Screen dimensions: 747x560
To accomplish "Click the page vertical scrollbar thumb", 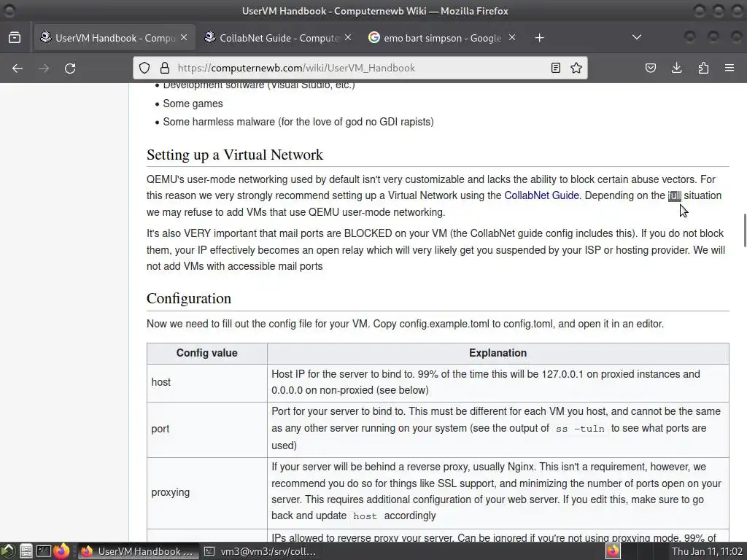I will click(745, 230).
